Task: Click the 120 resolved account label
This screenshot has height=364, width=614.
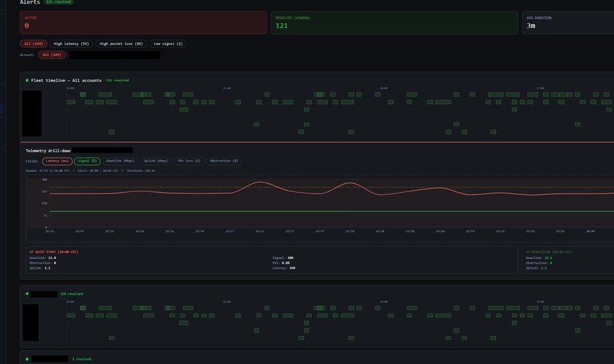Action: coord(71,294)
